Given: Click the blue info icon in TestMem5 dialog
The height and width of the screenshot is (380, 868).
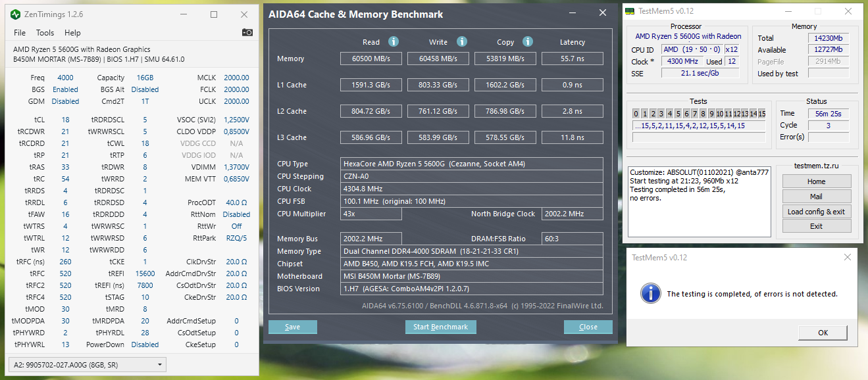Looking at the screenshot, I should pyautogui.click(x=651, y=293).
